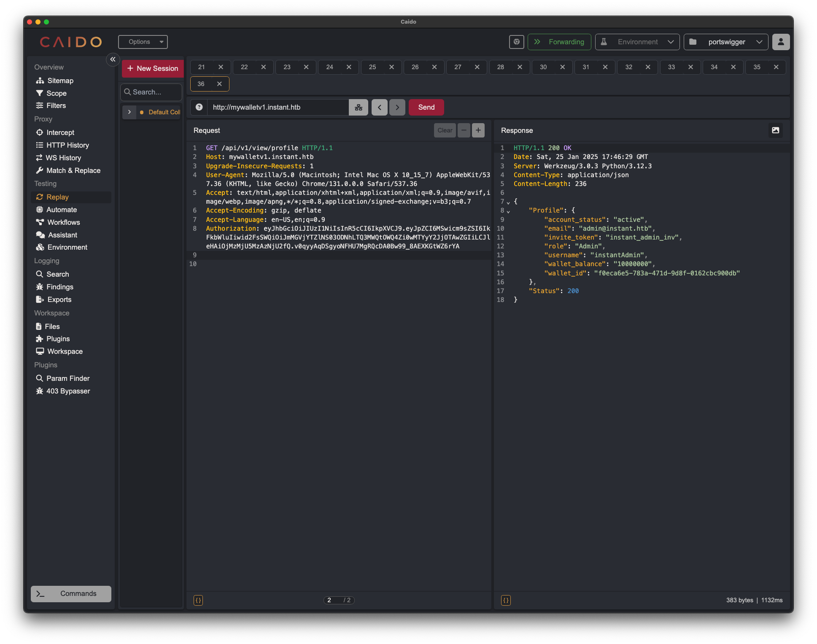This screenshot has width=817, height=644.
Task: Close replay session tab 36
Action: click(x=219, y=84)
